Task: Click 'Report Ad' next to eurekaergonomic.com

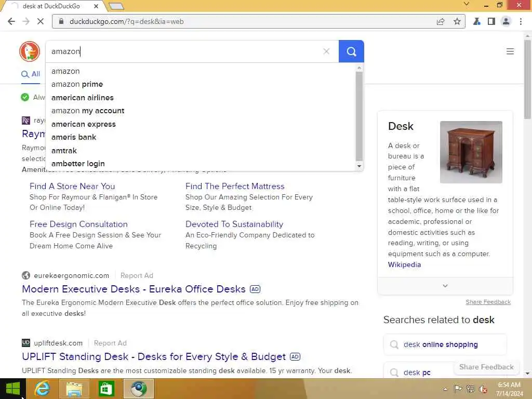Action: pos(137,275)
